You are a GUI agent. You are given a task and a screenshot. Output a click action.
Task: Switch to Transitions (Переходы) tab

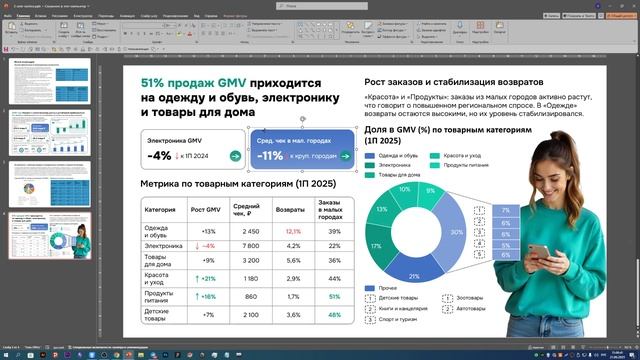[x=106, y=16]
